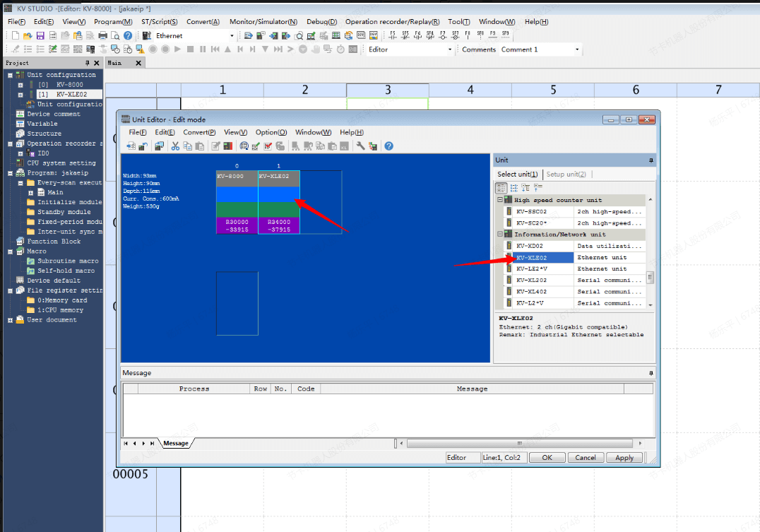Open the Ethernet connection dropdown
The image size is (760, 532).
[x=232, y=36]
